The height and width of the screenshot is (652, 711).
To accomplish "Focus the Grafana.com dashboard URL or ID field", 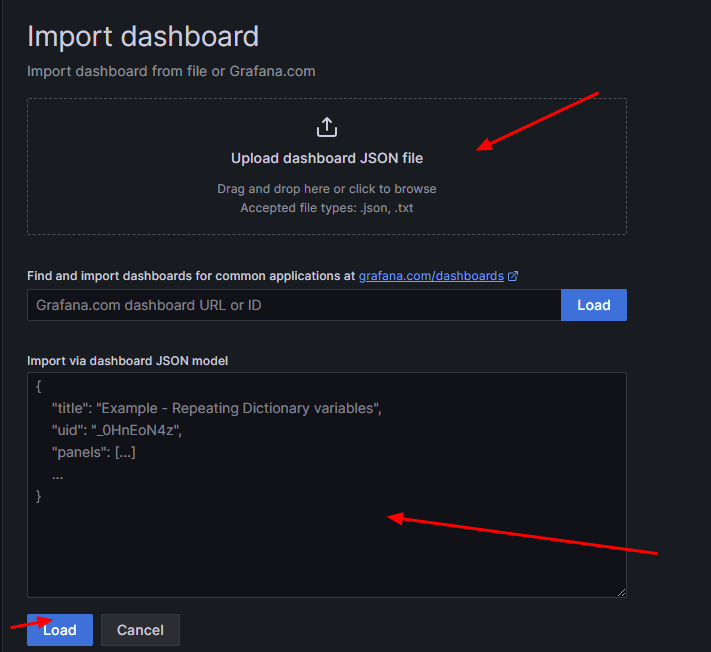I will [x=293, y=305].
